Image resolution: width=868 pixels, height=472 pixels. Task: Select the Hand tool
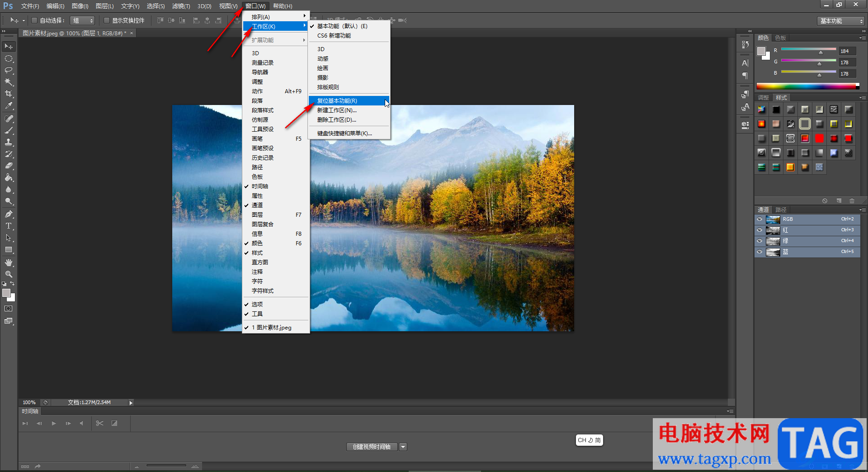click(9, 262)
